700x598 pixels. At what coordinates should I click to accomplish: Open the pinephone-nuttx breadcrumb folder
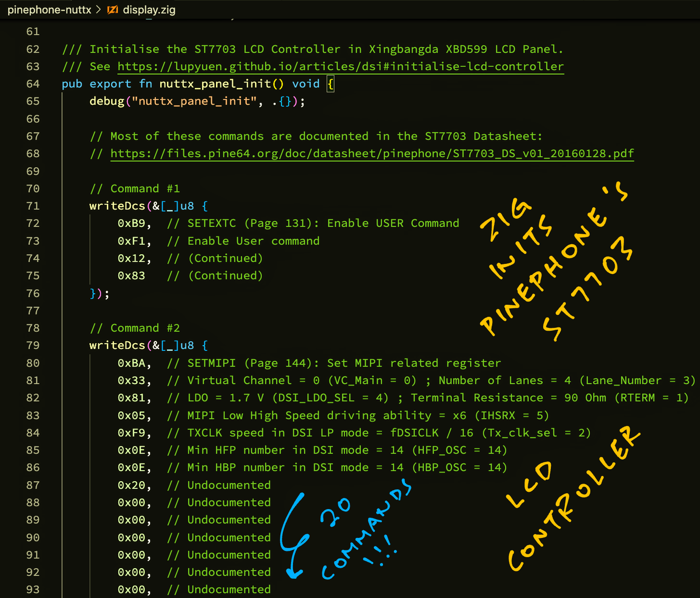pos(49,10)
